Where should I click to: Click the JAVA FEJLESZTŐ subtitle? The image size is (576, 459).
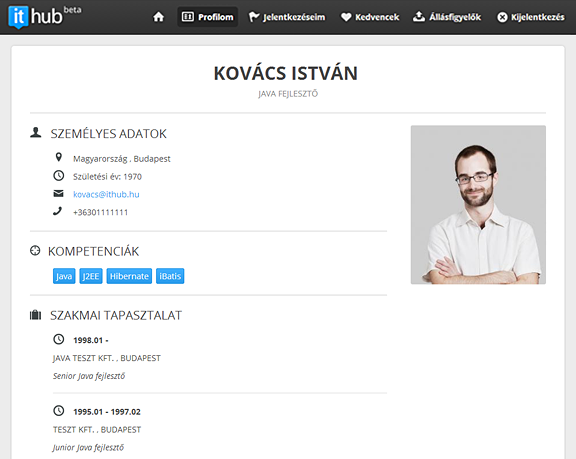pyautogui.click(x=288, y=94)
